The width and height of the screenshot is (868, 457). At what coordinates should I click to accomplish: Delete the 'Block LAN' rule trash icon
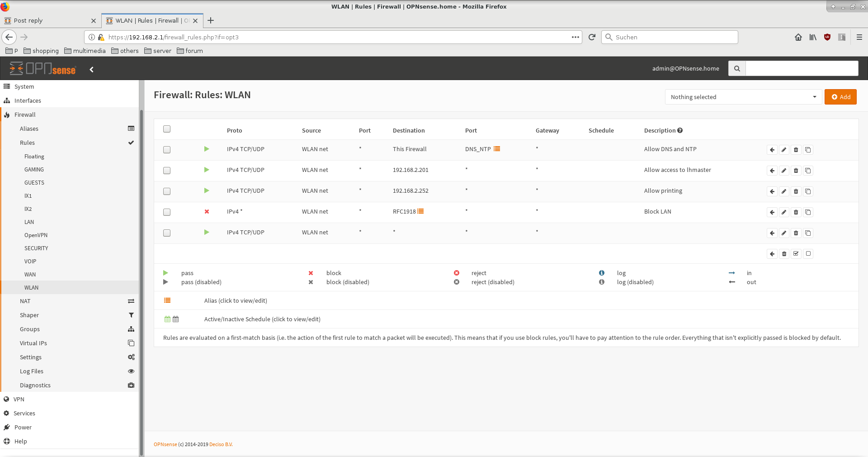click(x=796, y=212)
